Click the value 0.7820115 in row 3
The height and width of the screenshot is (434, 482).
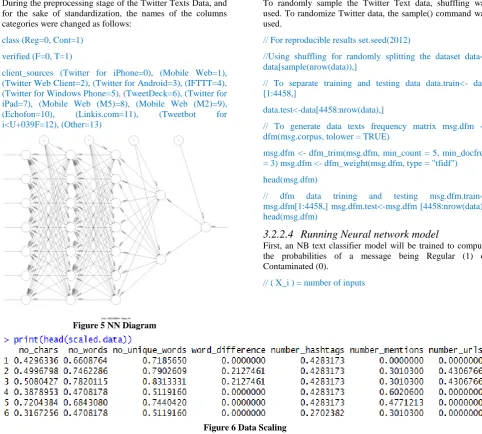pyautogui.click(x=85, y=382)
